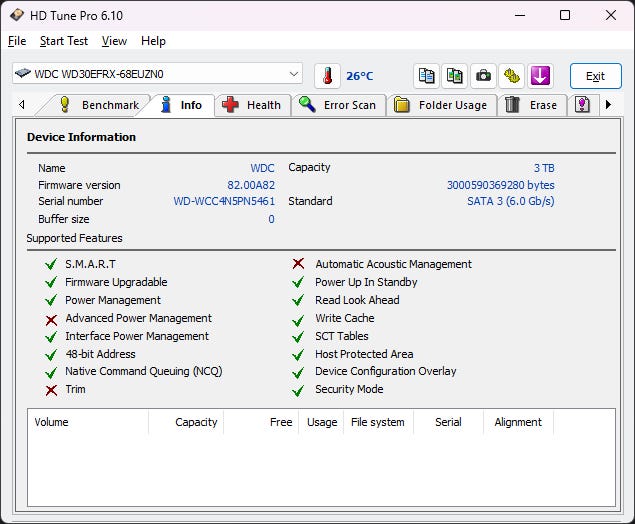Click the thermometer temperature icon
The width and height of the screenshot is (635, 524).
[327, 76]
